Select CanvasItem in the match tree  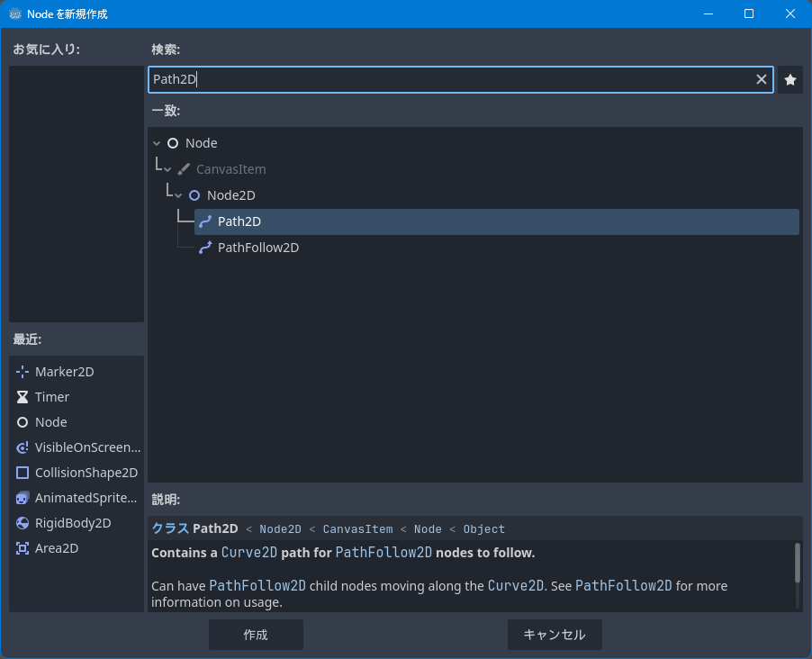click(231, 169)
